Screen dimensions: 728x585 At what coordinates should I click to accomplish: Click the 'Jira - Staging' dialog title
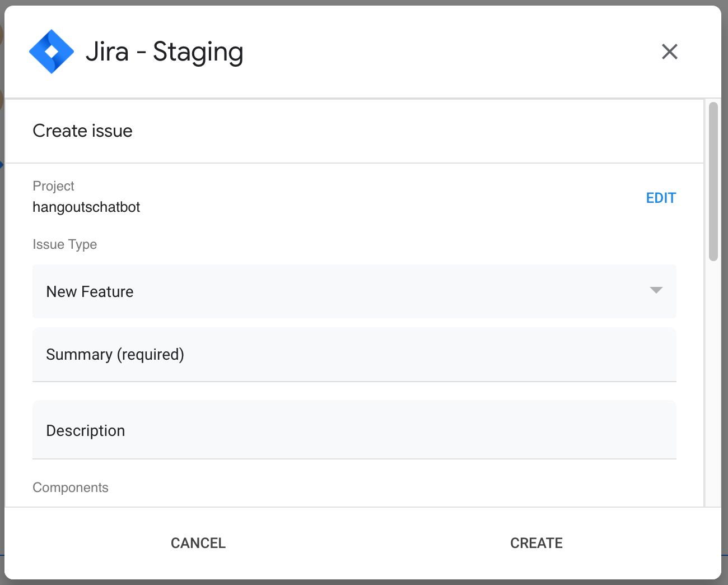tap(164, 52)
